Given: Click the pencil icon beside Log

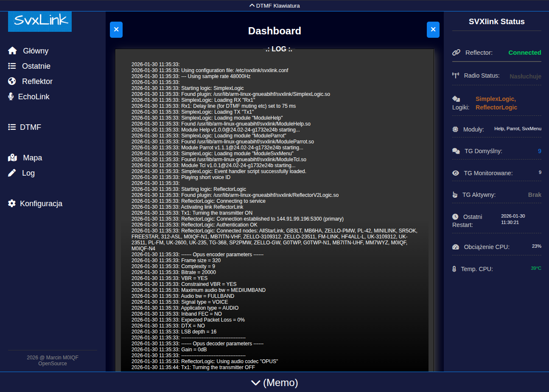Looking at the screenshot, I should pyautogui.click(x=12, y=173).
